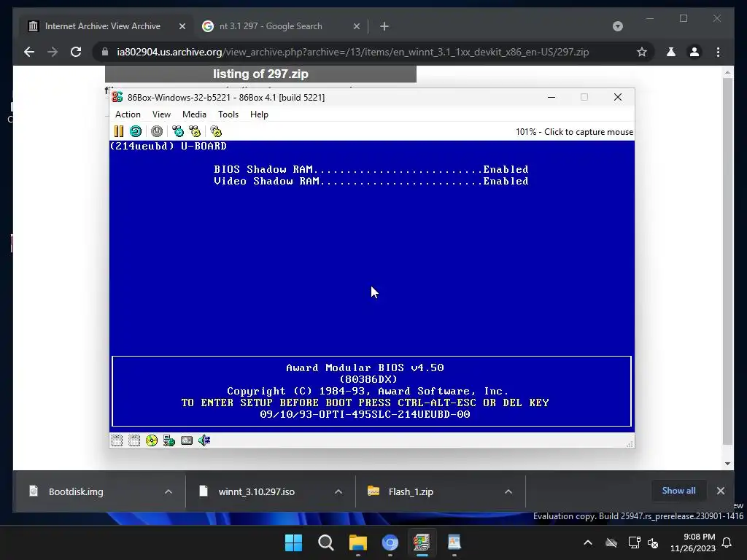
Task: Close the Chrome downloads bar
Action: [x=720, y=491]
